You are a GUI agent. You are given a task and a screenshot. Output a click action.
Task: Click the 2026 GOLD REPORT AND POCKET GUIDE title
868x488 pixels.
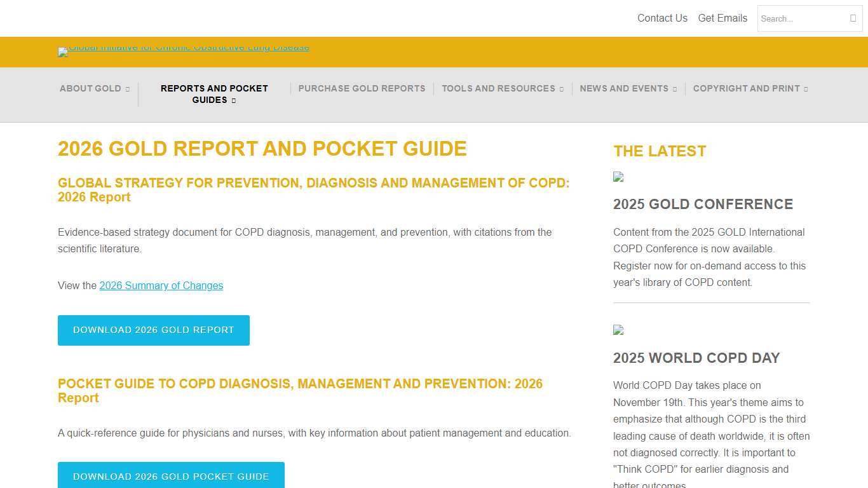(x=262, y=149)
